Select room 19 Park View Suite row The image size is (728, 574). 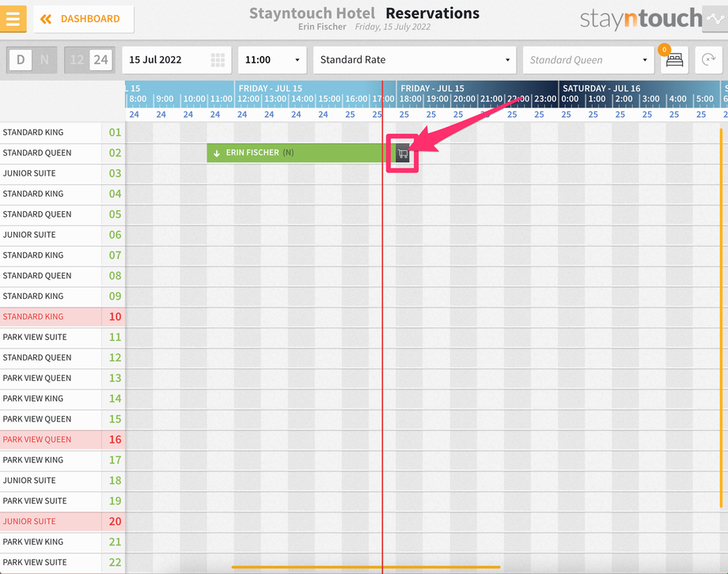coord(63,501)
